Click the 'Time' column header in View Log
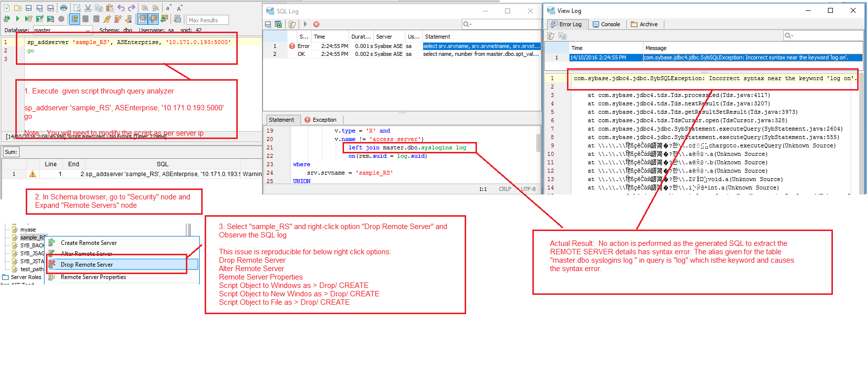This screenshot has height=375, width=868. [x=606, y=48]
